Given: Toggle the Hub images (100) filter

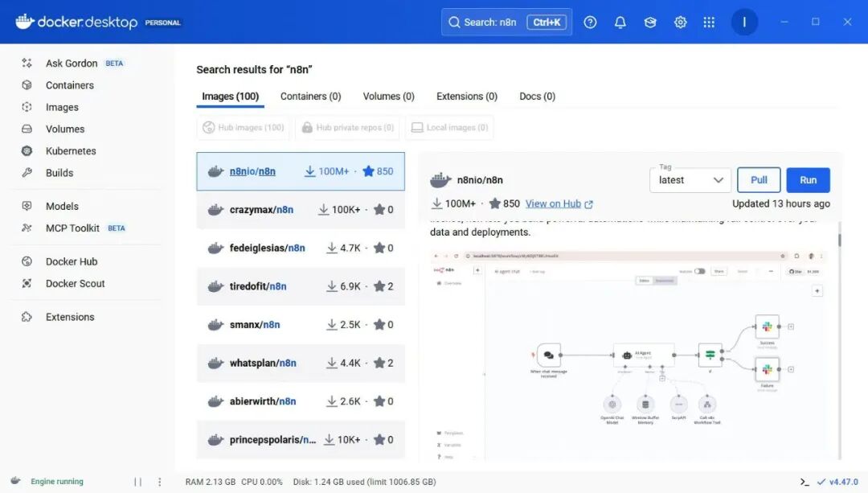Looking at the screenshot, I should coord(243,127).
